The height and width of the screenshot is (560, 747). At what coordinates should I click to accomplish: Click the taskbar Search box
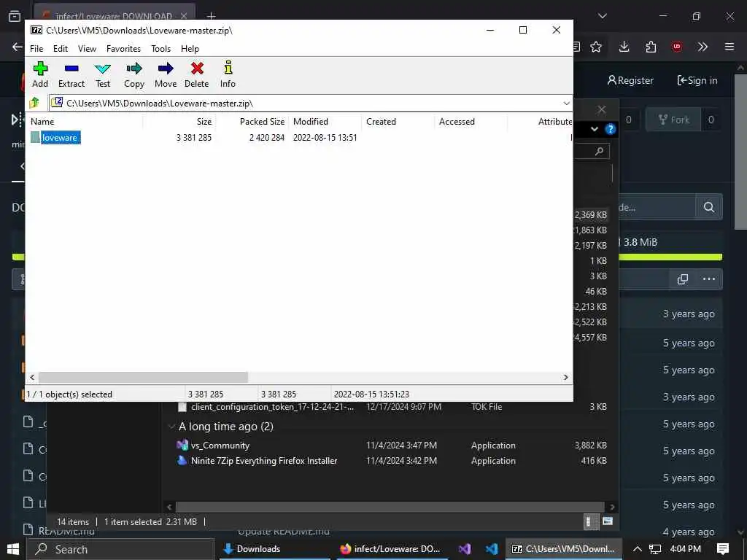point(120,550)
